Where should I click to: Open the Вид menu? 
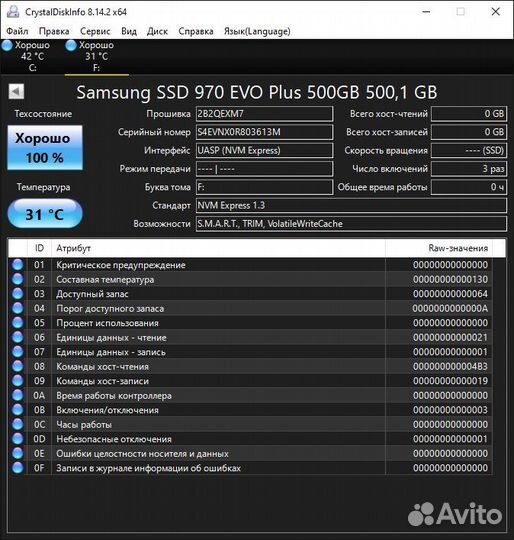pos(129,31)
